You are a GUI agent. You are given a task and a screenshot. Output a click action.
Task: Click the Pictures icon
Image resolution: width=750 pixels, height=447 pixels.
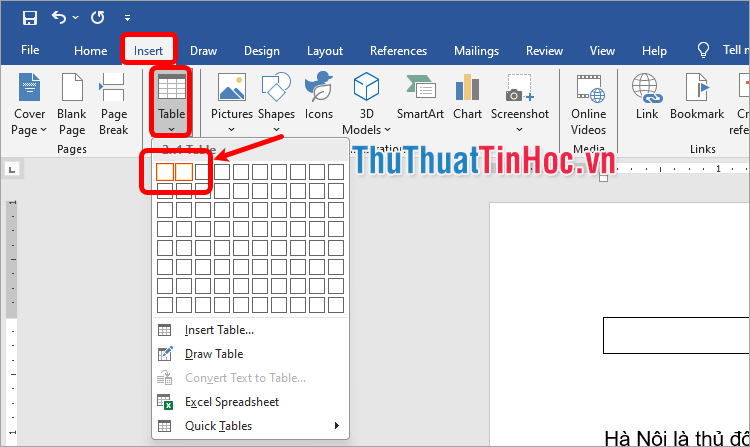[x=232, y=87]
